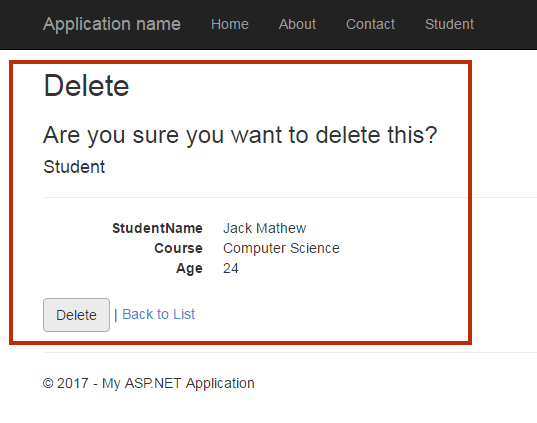The height and width of the screenshot is (423, 537).
Task: Select the Contact navbar item
Action: point(370,24)
